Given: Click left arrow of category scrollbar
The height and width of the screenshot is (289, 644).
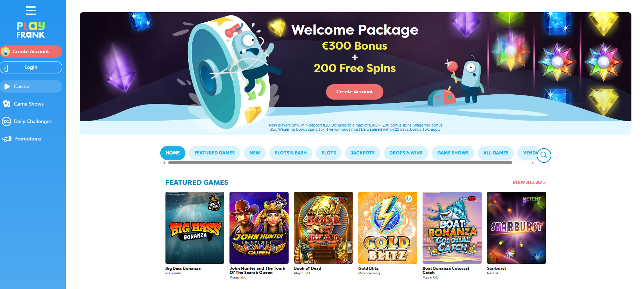Looking at the screenshot, I should tap(164, 162).
